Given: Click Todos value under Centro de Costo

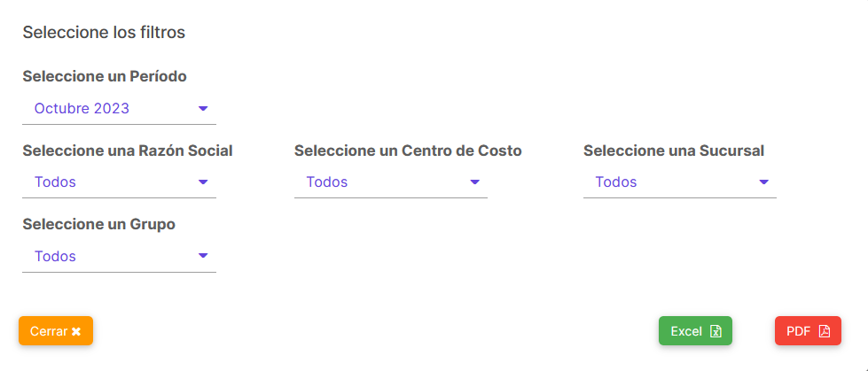Looking at the screenshot, I should point(327,182).
